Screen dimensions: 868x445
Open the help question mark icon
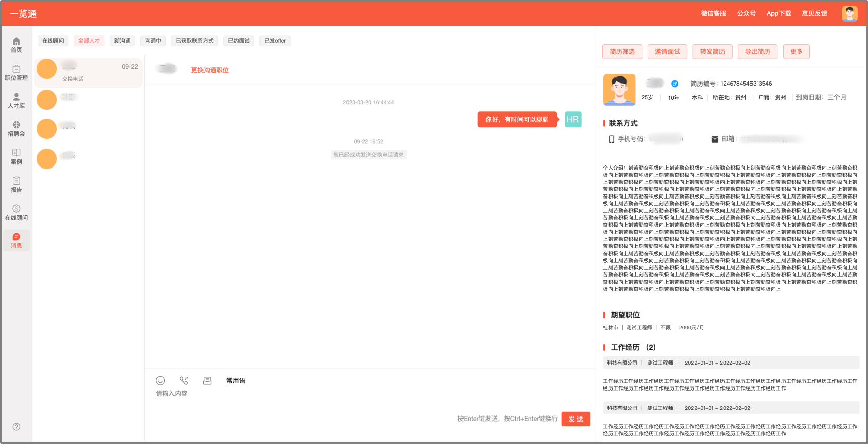16,427
